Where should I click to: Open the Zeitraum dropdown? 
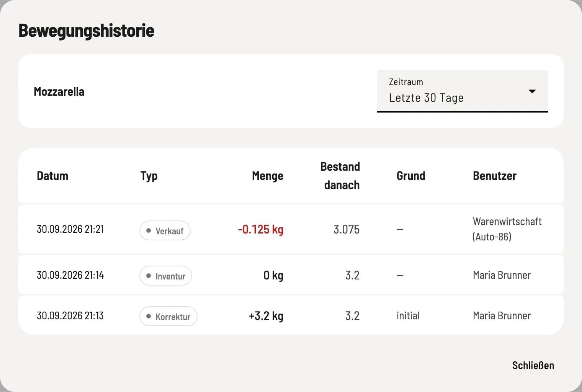click(462, 91)
